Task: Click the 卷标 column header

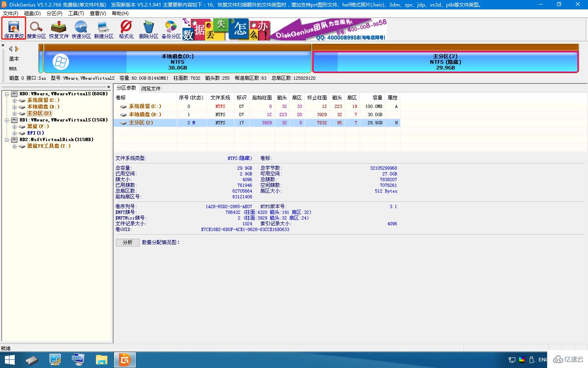Action: pos(145,98)
